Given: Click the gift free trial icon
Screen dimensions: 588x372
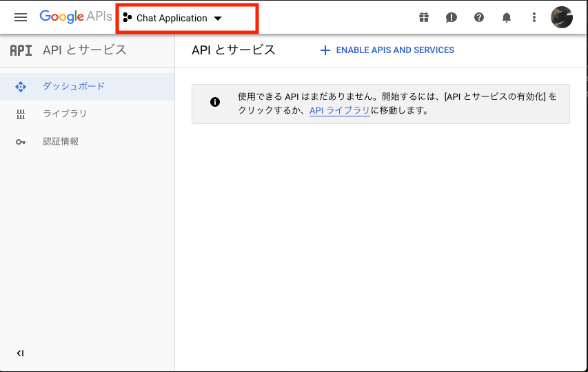Looking at the screenshot, I should pos(424,17).
